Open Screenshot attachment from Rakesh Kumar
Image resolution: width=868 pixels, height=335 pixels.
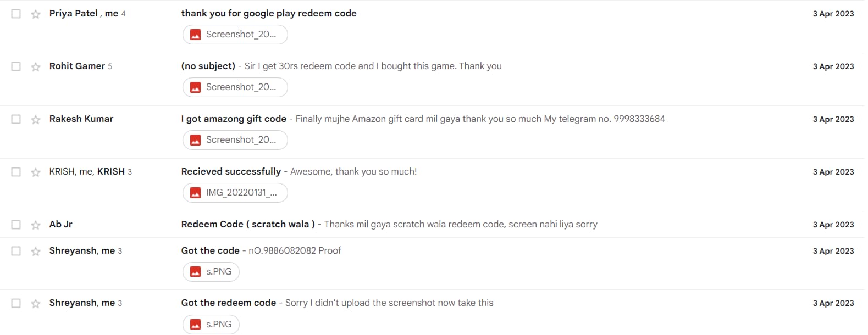pos(235,140)
